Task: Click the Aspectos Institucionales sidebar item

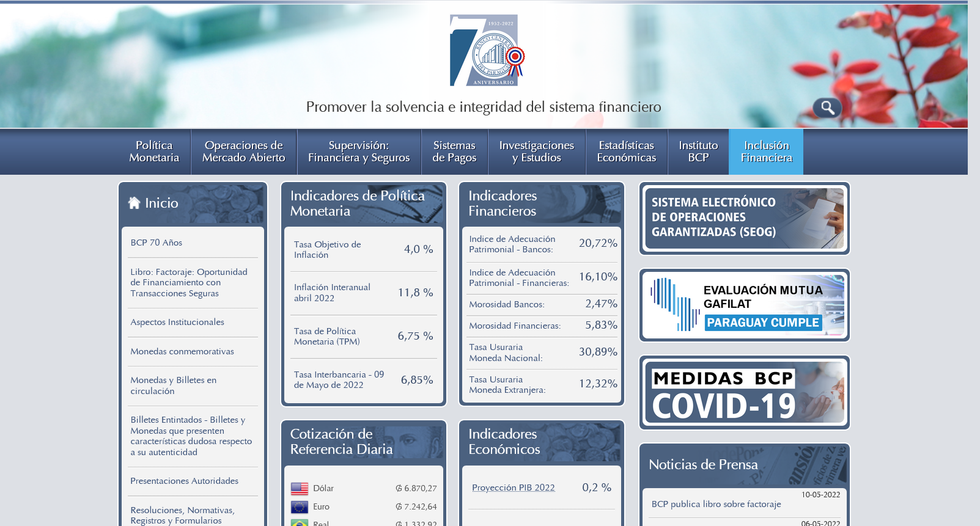Action: [177, 322]
